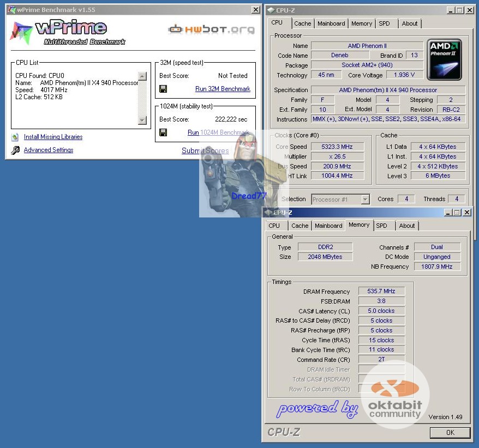
Task: Click the Advanced Settings wrench icon
Action: coord(15,150)
